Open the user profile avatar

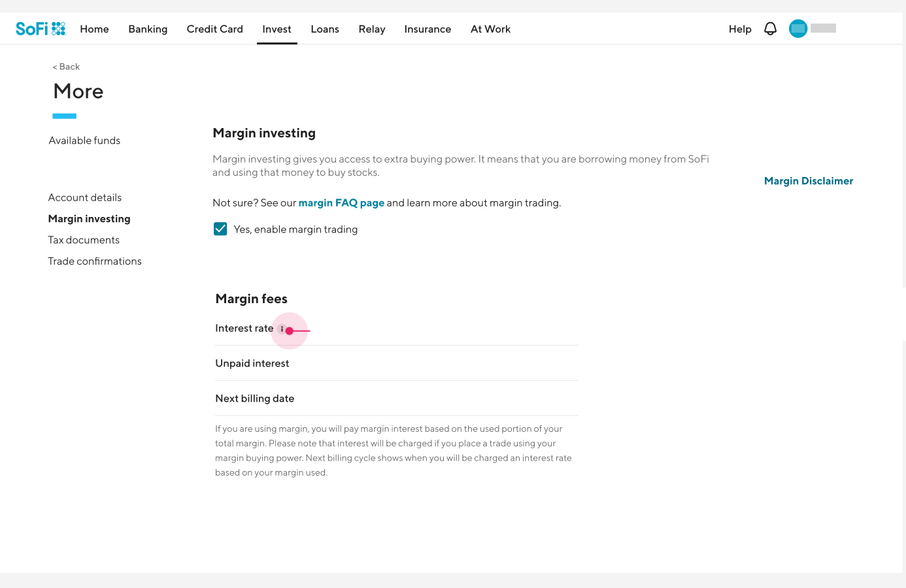tap(798, 29)
